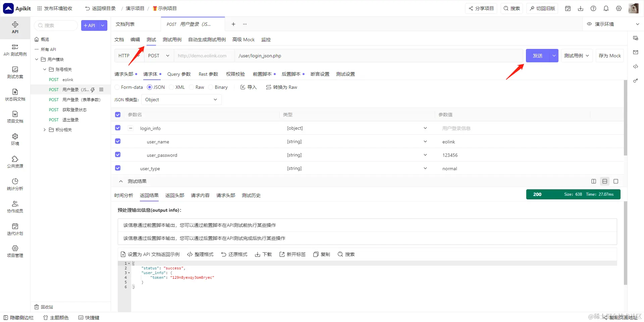Open 状态码文档 sidebar icon
This screenshot has height=322, width=644.
[15, 95]
